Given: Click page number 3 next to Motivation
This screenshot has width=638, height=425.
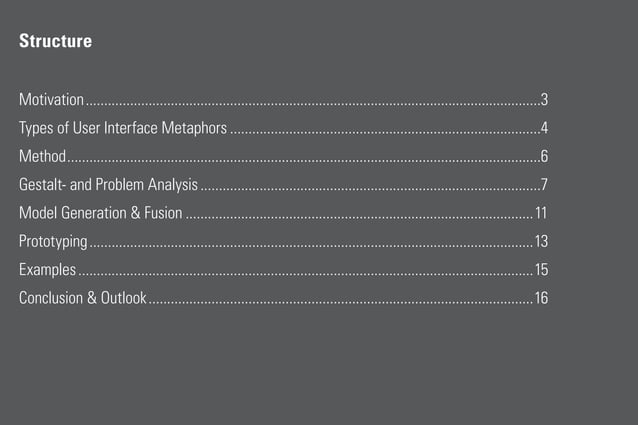Looking at the screenshot, I should (544, 100).
